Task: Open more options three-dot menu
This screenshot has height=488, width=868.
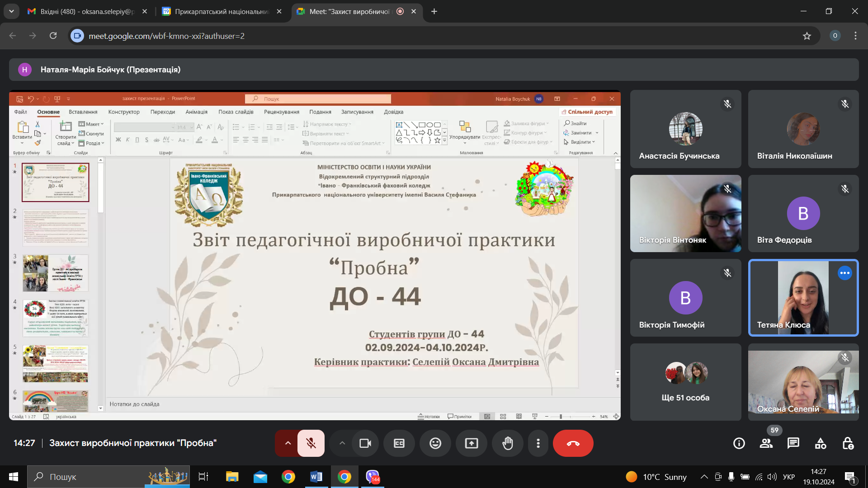Action: 538,443
